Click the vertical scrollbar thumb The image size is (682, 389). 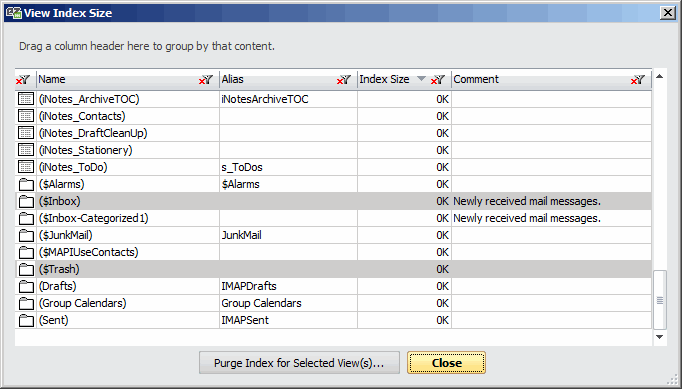click(x=660, y=300)
